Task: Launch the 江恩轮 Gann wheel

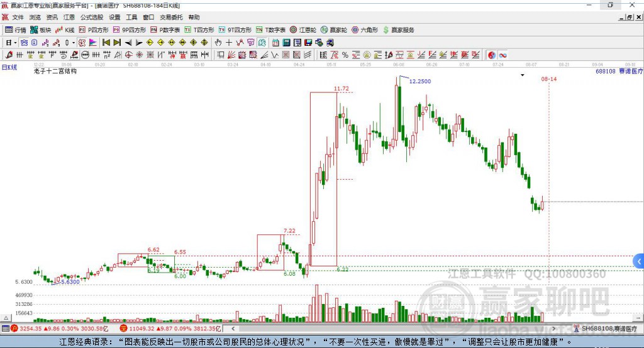Action: [x=303, y=30]
